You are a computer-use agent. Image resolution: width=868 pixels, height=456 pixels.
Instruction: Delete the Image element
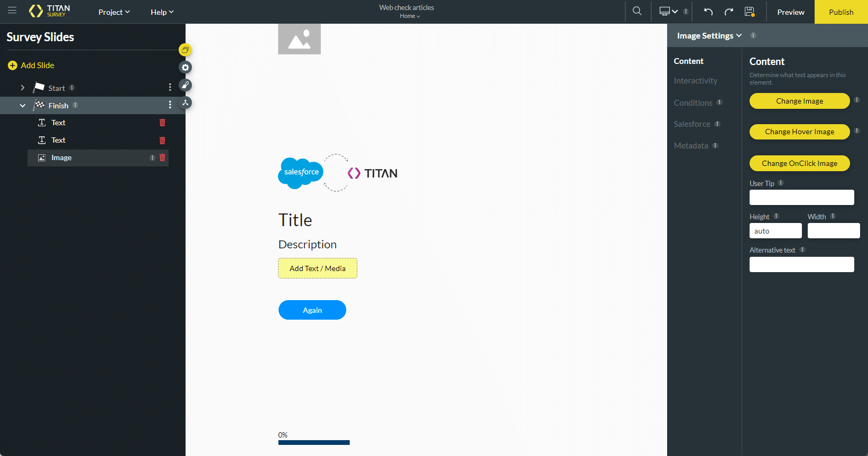[x=162, y=157]
